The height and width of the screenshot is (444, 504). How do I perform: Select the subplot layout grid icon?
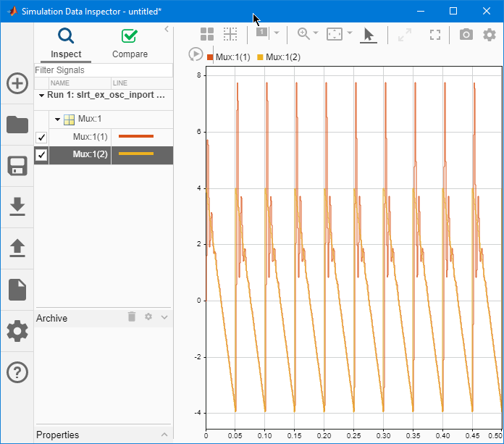(207, 34)
